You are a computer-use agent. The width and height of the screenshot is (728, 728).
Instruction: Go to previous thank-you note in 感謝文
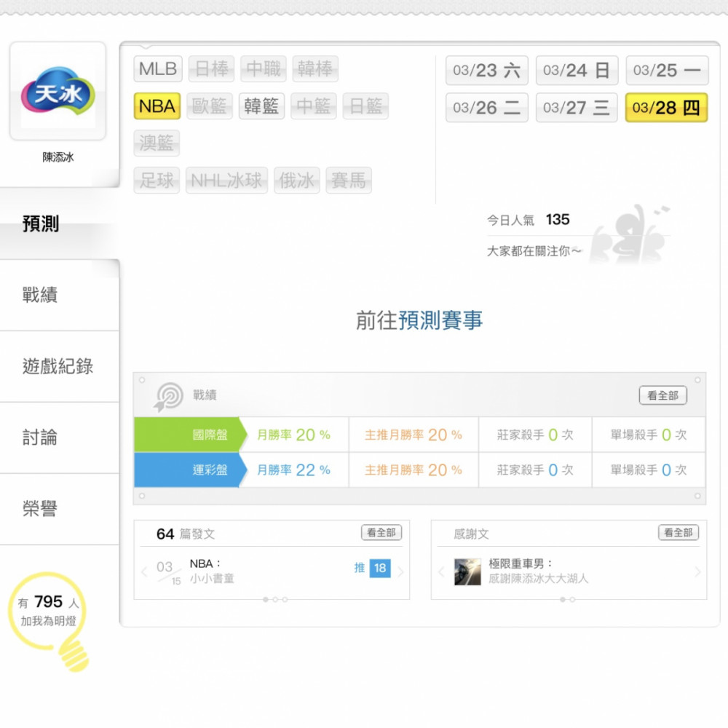pyautogui.click(x=441, y=571)
